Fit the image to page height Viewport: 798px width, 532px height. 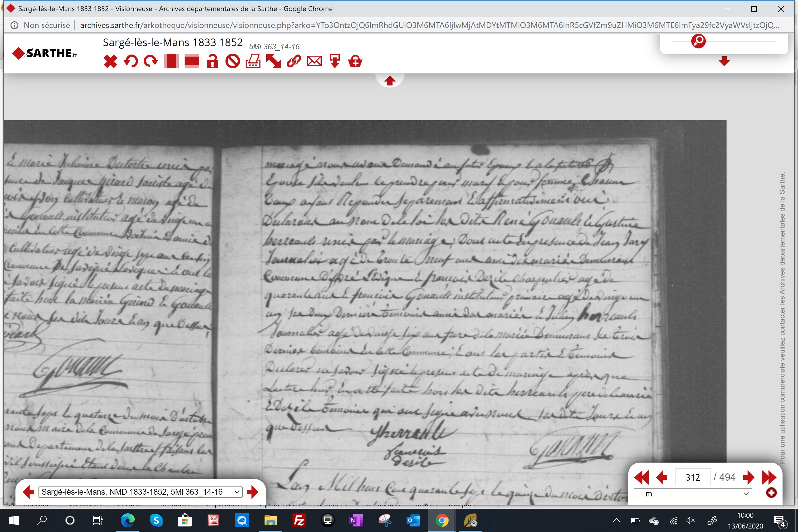[x=171, y=62]
